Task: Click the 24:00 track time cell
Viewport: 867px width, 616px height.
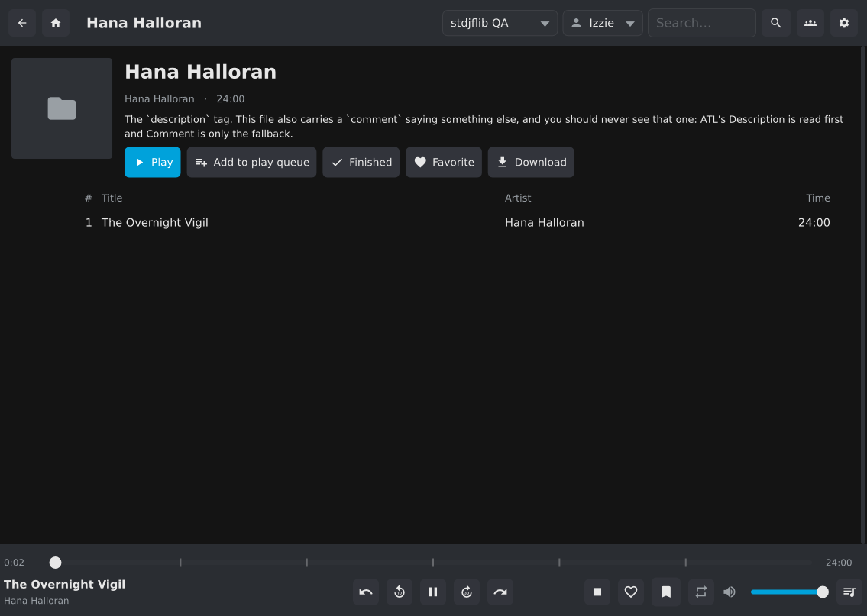Action: (x=814, y=222)
